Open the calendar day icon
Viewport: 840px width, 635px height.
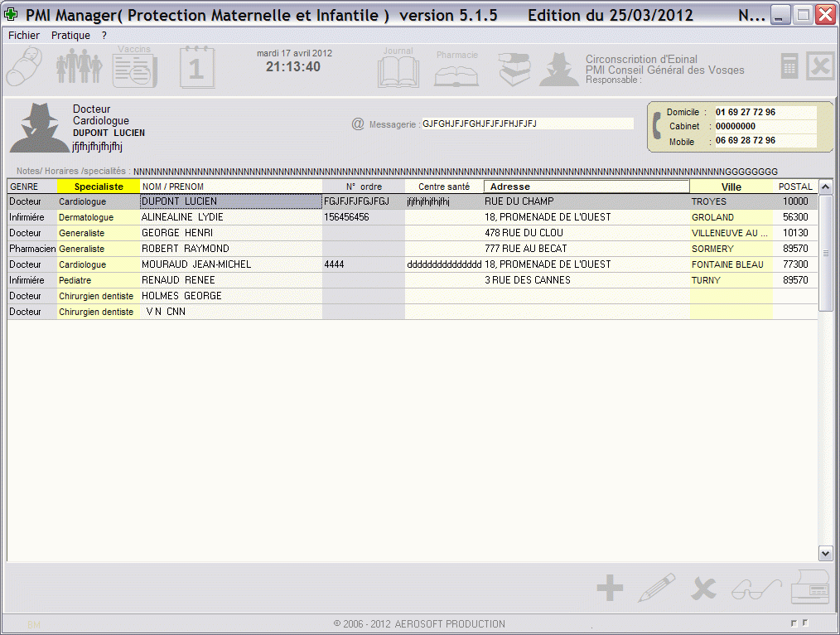tap(196, 67)
